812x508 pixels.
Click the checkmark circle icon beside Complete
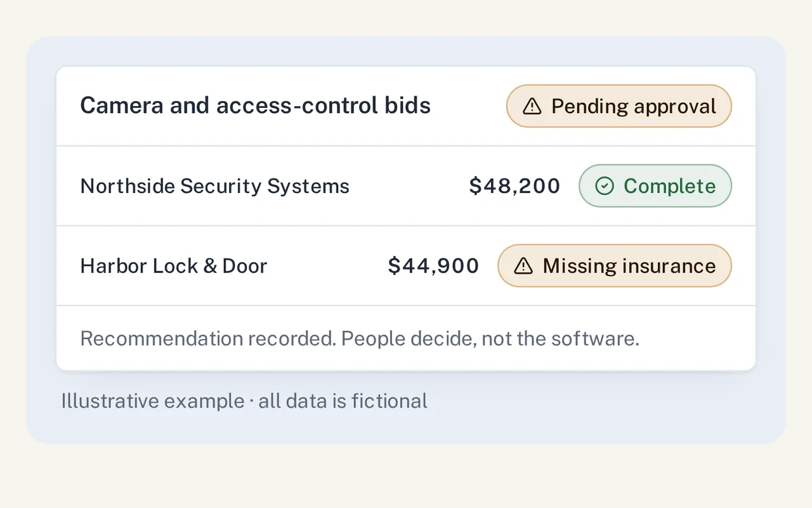pyautogui.click(x=605, y=186)
